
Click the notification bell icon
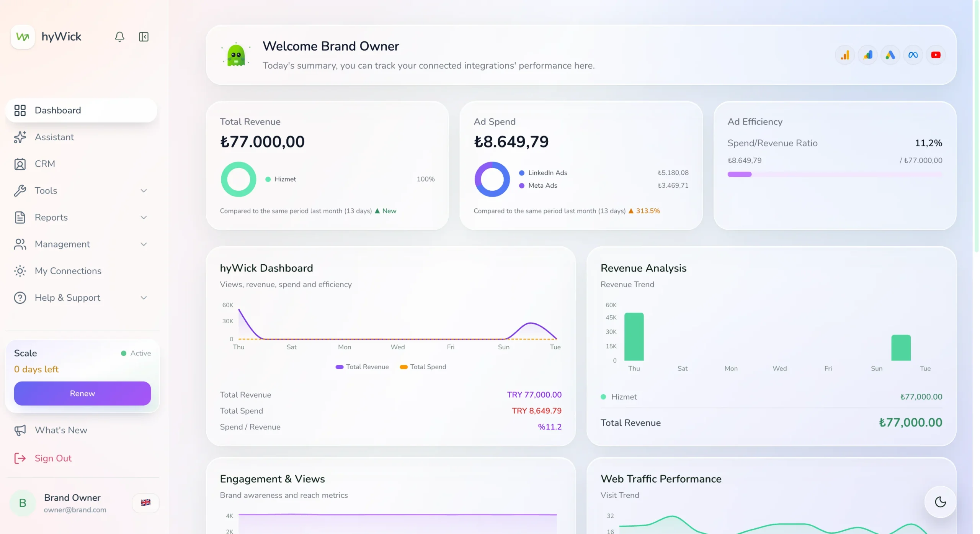119,37
